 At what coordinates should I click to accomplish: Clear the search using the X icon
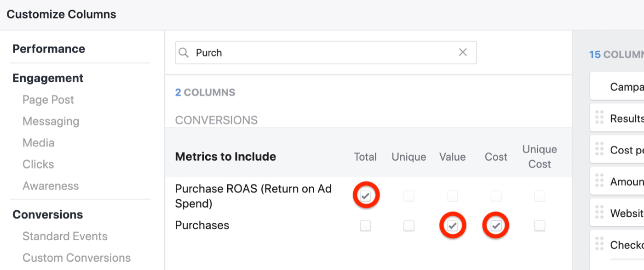tap(462, 52)
